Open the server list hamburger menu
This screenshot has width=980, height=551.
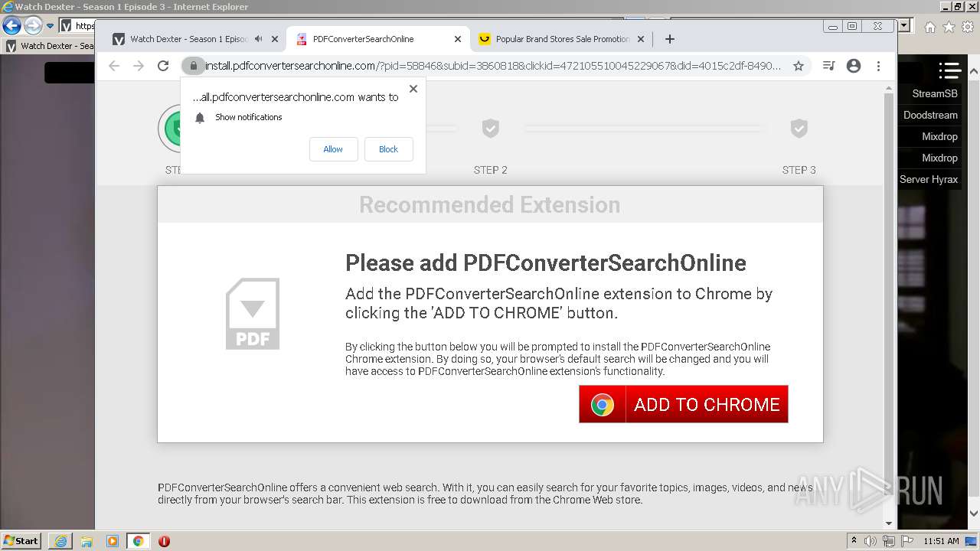tap(949, 70)
